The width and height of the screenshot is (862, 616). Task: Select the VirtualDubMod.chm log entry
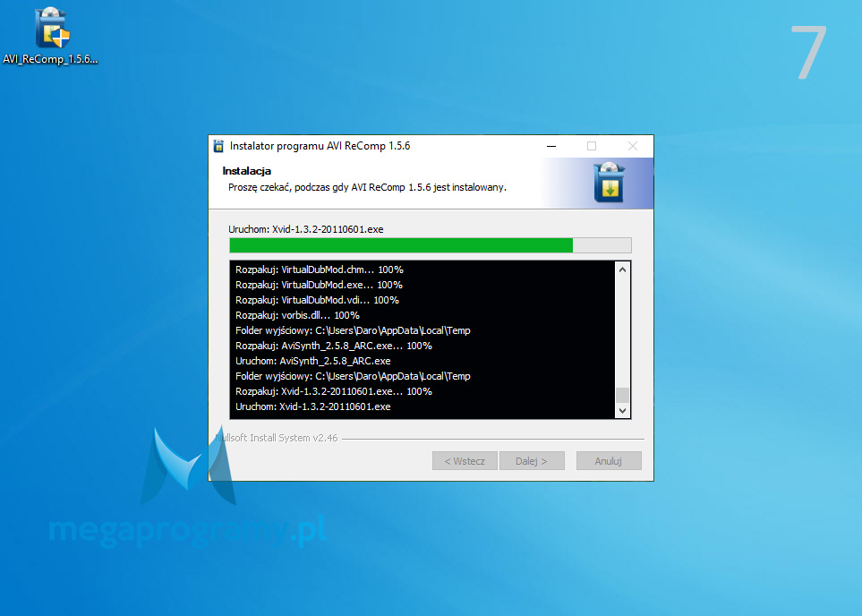[x=319, y=269]
